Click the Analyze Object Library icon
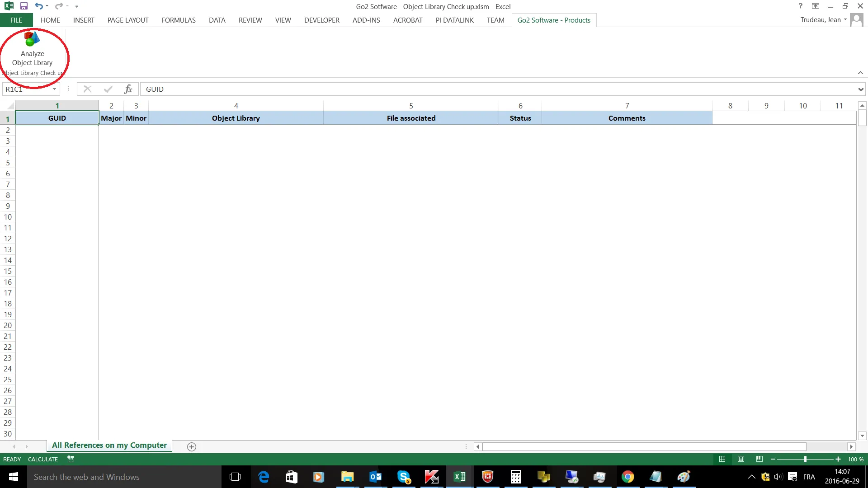868x488 pixels. [32, 39]
